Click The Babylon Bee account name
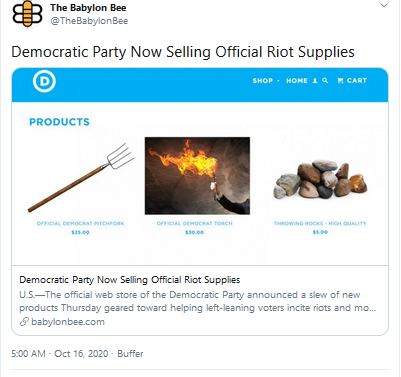The width and height of the screenshot is (401, 377). [x=88, y=8]
